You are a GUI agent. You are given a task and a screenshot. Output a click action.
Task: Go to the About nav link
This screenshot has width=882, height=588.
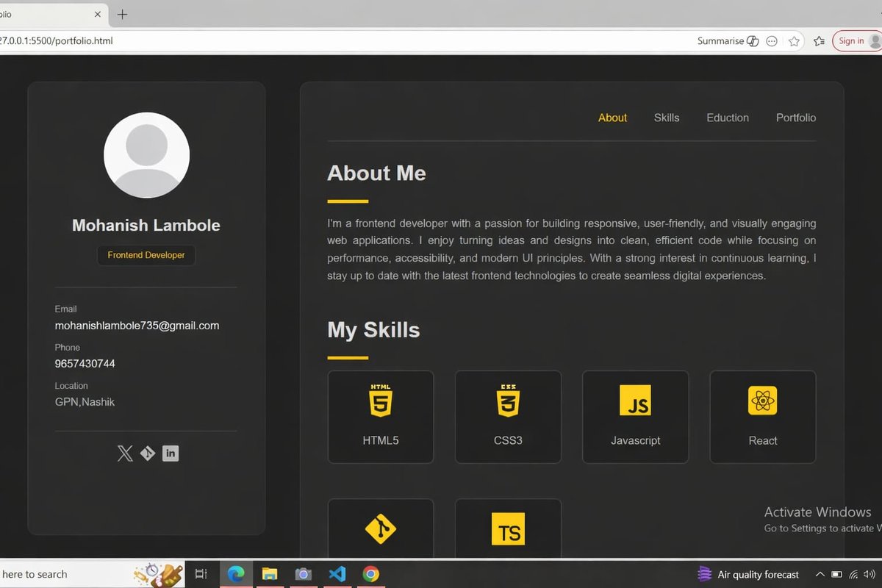tap(612, 118)
